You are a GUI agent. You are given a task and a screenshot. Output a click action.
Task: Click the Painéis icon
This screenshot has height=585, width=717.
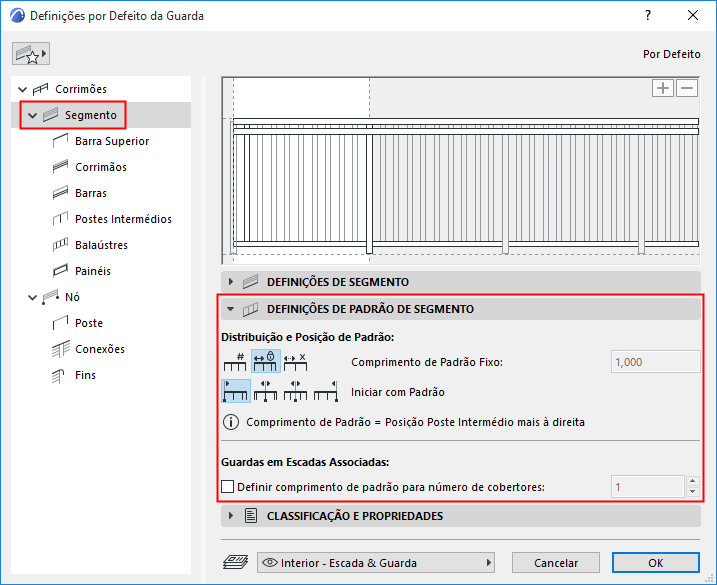60,271
